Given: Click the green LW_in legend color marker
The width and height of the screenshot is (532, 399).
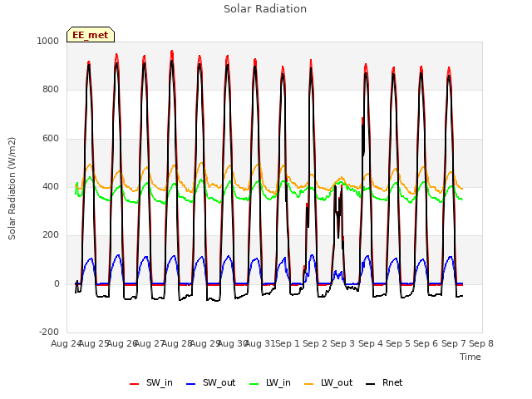Looking at the screenshot, I should click(x=254, y=384).
